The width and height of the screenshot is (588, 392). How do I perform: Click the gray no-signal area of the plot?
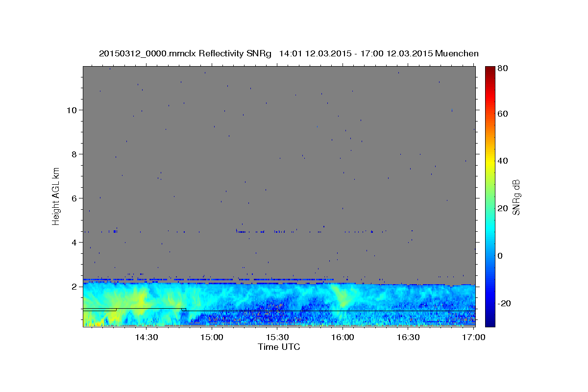coord(279,171)
